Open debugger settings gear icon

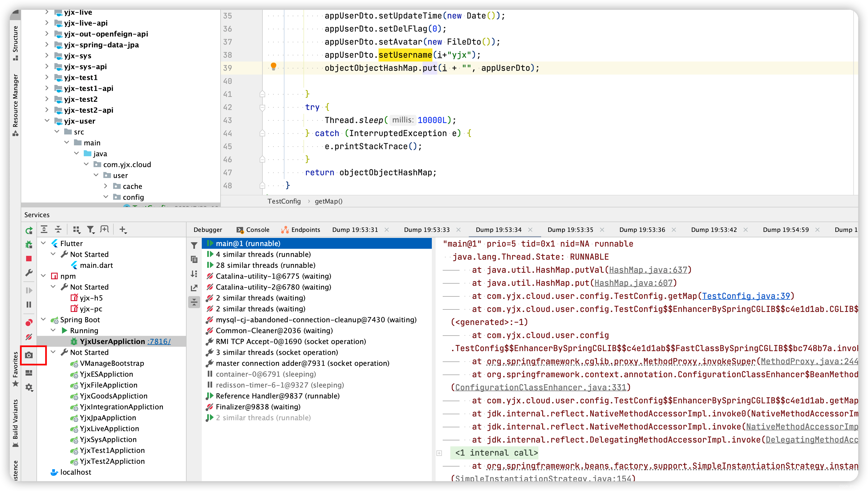coord(29,387)
